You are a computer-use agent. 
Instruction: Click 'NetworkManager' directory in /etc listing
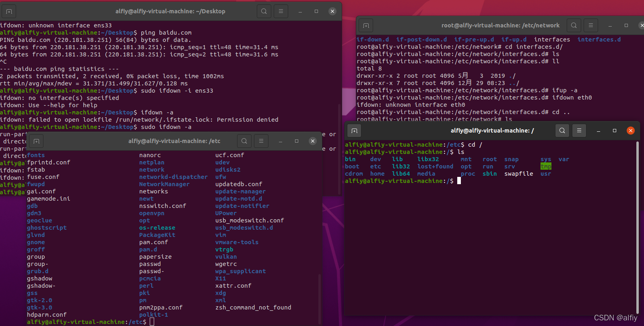click(164, 184)
